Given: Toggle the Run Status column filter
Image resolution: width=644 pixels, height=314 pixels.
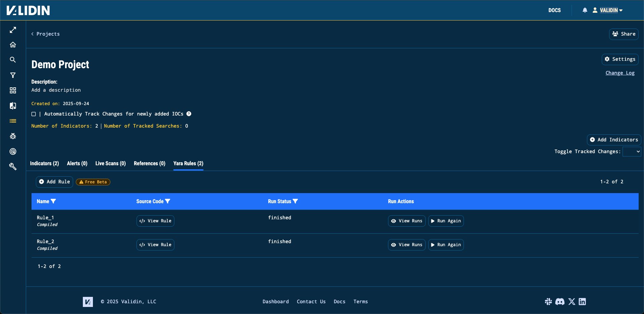Looking at the screenshot, I should click(x=296, y=201).
